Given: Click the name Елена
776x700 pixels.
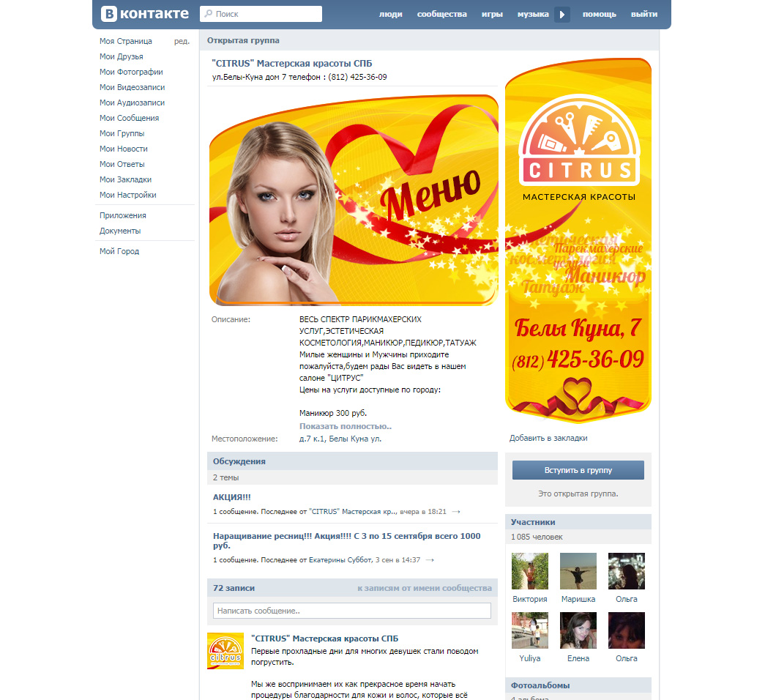Looking at the screenshot, I should tap(578, 658).
